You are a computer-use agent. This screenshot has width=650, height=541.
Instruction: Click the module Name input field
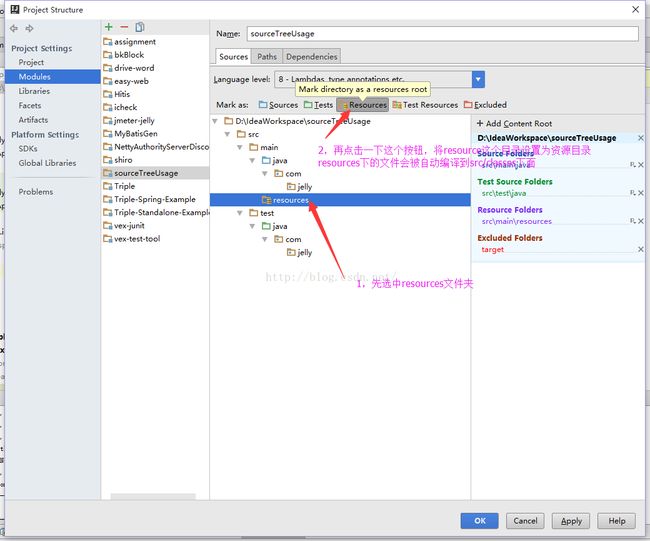coord(442,34)
